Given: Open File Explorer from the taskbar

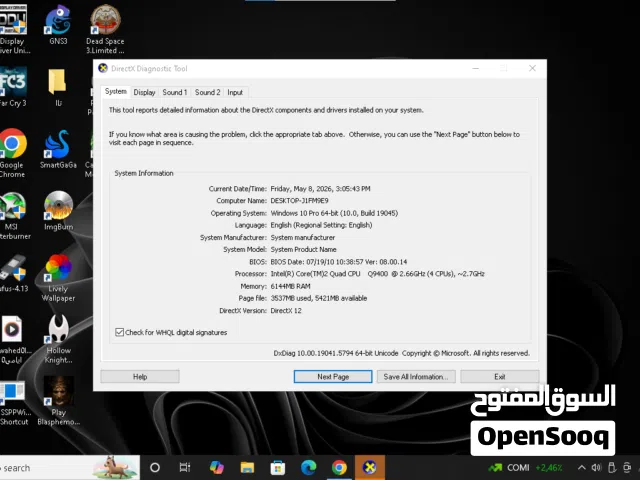Looking at the screenshot, I should 247,468.
